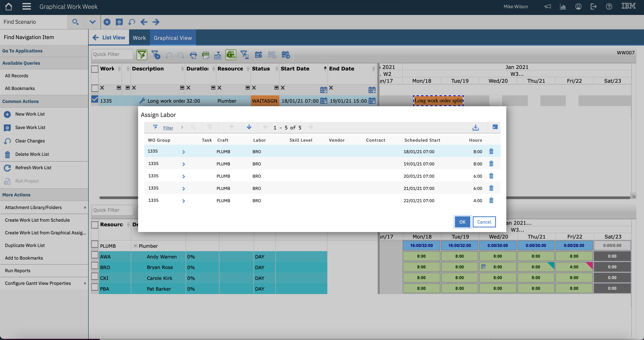Expand Attachment Library/Folders submenu
644x340 pixels.
coord(85,208)
